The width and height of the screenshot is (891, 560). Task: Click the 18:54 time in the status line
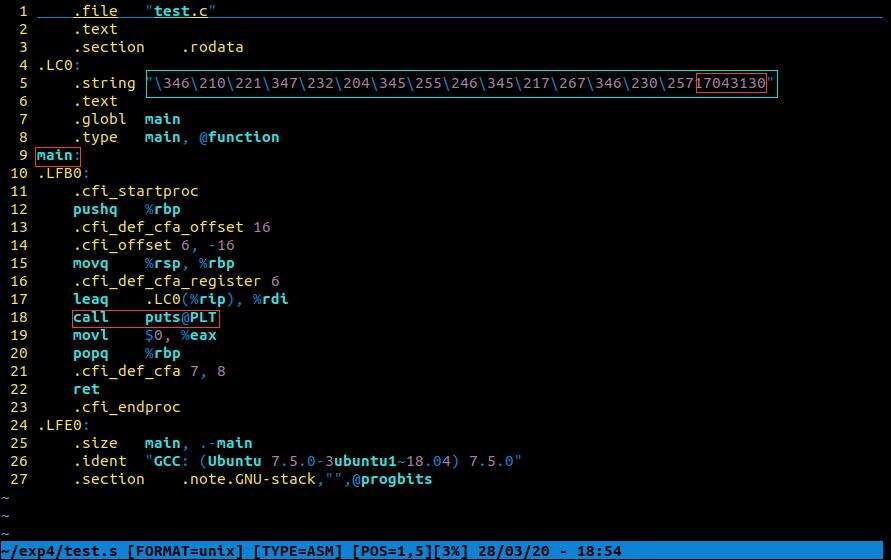[599, 551]
